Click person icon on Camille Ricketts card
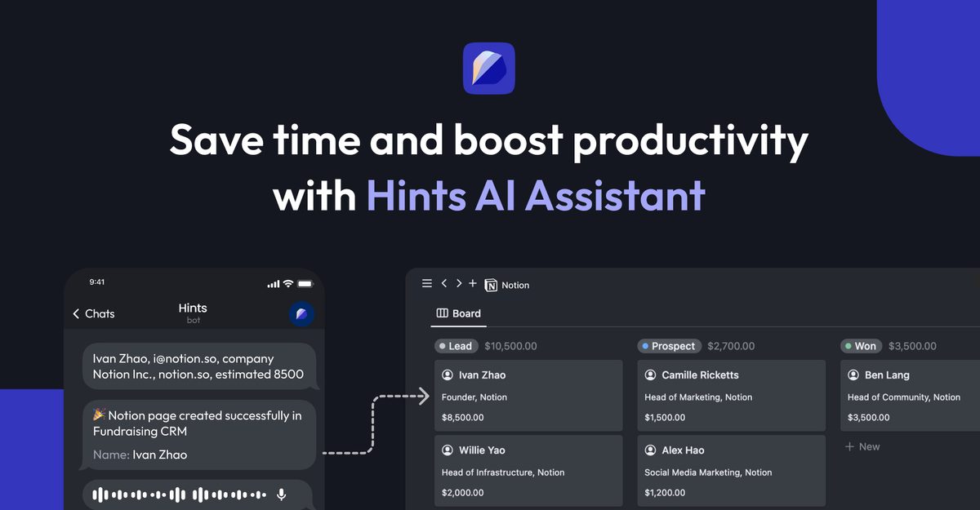Viewport: 980px width, 510px height. [650, 375]
